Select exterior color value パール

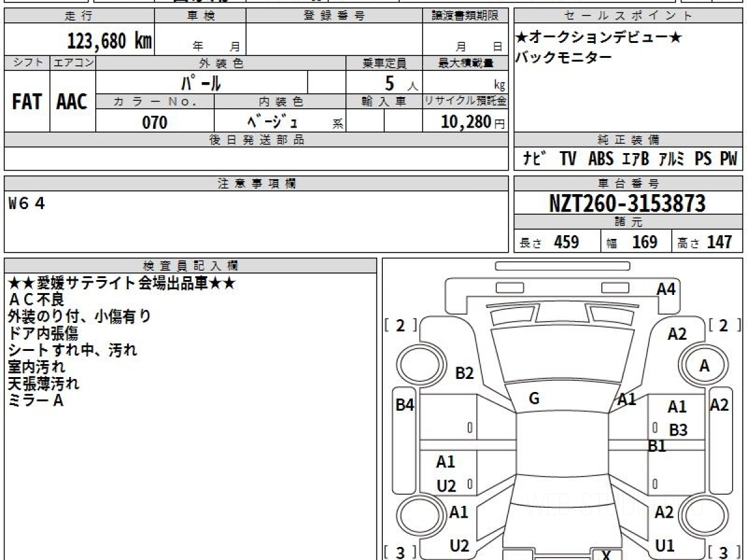point(201,83)
